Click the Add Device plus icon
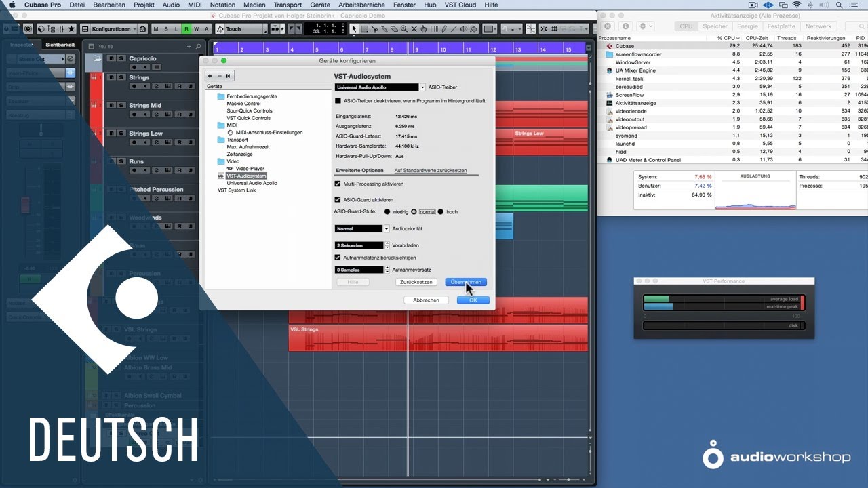Image resolution: width=868 pixels, height=488 pixels. (210, 76)
